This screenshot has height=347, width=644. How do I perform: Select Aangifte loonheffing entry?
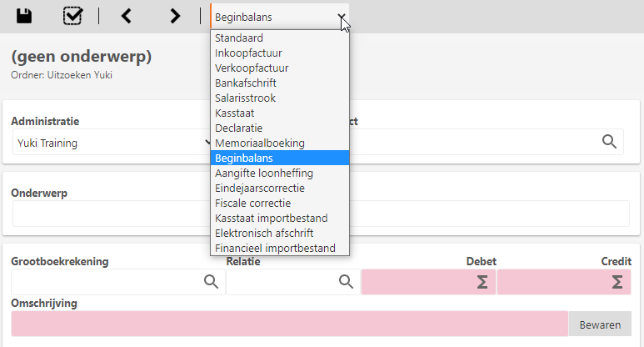click(x=263, y=173)
